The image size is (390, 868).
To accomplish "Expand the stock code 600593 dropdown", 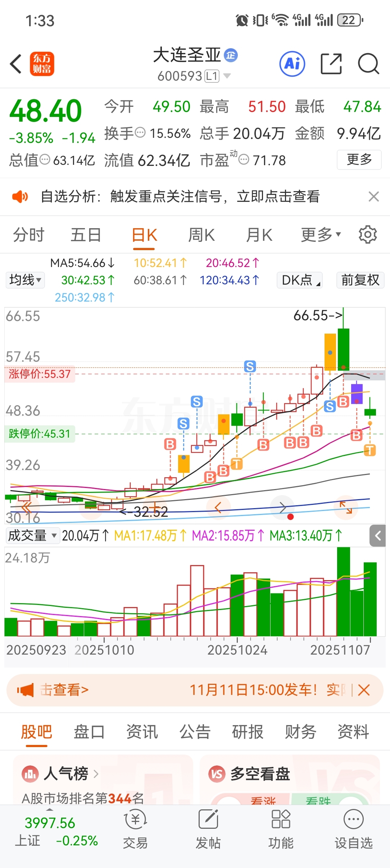I will 227,76.
